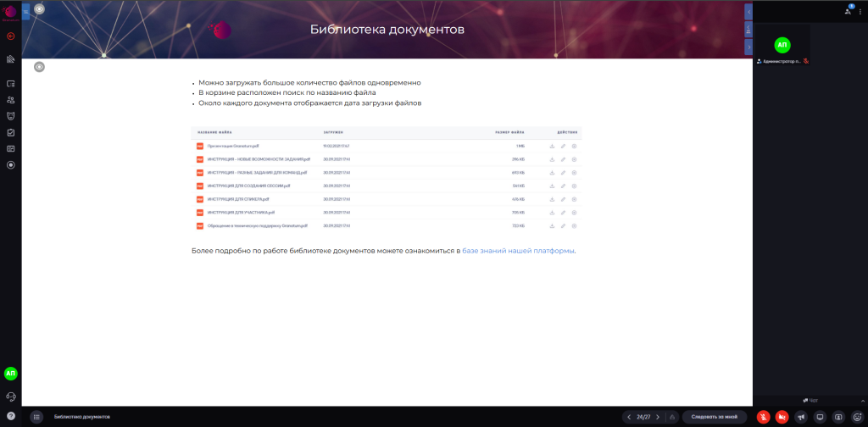Go to next slide with right chevron
This screenshot has height=427, width=868.
click(x=657, y=417)
